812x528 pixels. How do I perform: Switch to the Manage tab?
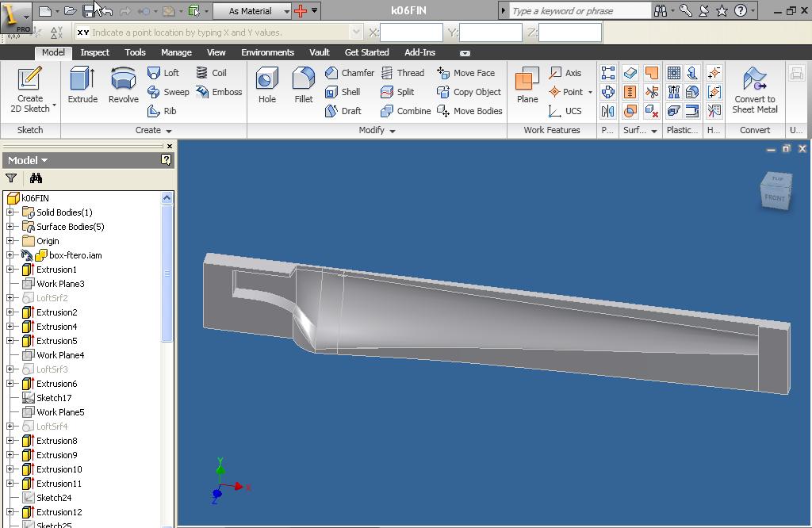click(176, 52)
